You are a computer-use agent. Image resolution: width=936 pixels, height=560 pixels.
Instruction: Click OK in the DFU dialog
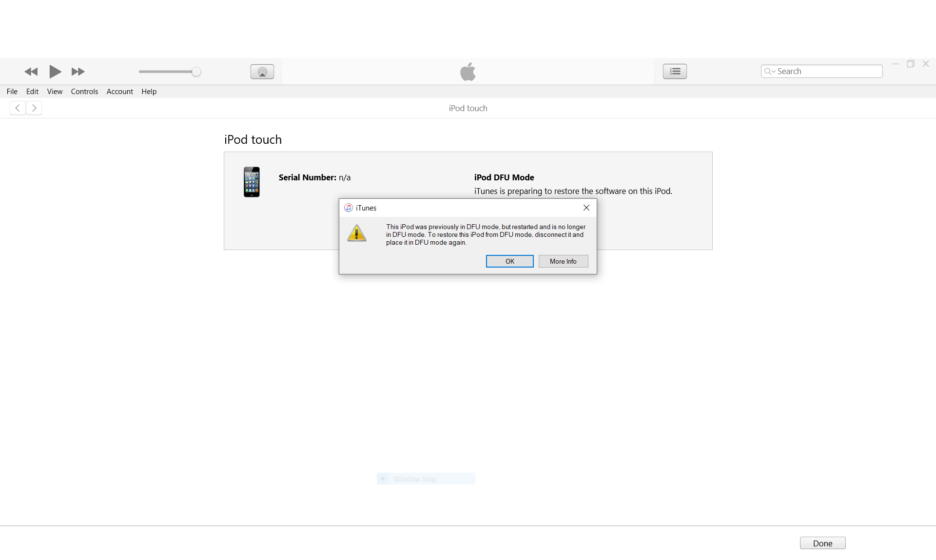[510, 261]
